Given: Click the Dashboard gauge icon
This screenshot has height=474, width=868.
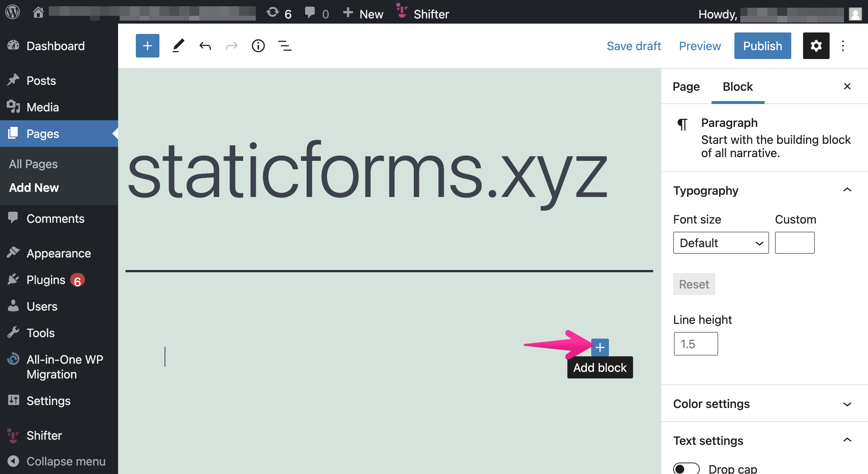Looking at the screenshot, I should pyautogui.click(x=13, y=45).
